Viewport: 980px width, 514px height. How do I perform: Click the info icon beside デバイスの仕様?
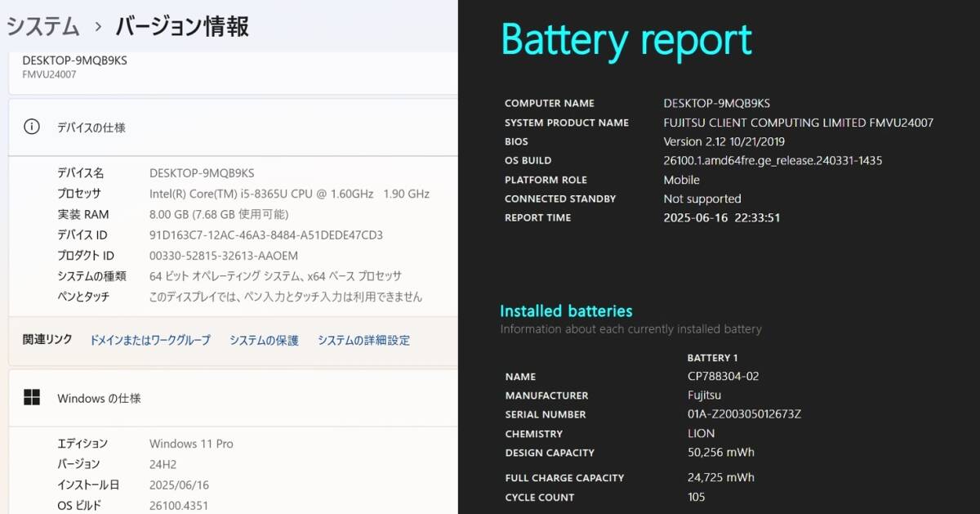(32, 127)
